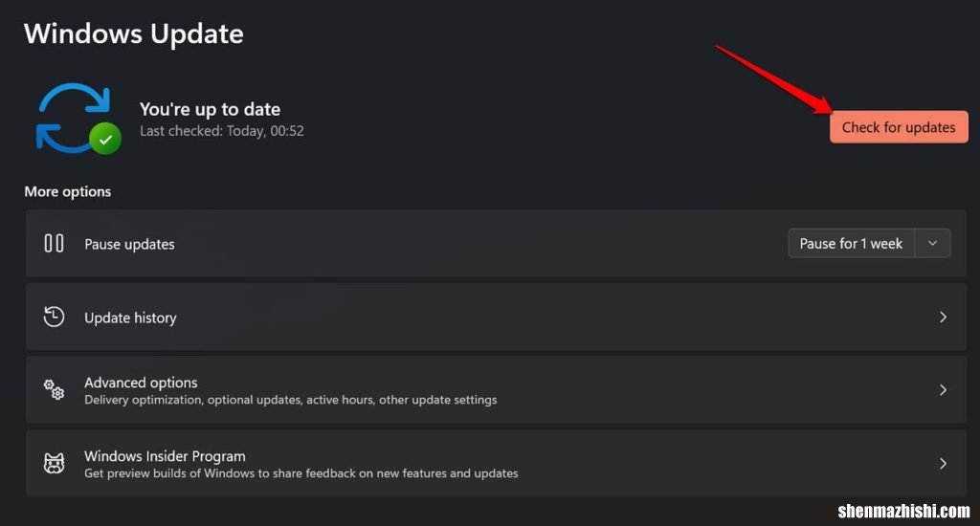Open the Windows Insider Program entry
980x526 pixels.
tap(165, 456)
